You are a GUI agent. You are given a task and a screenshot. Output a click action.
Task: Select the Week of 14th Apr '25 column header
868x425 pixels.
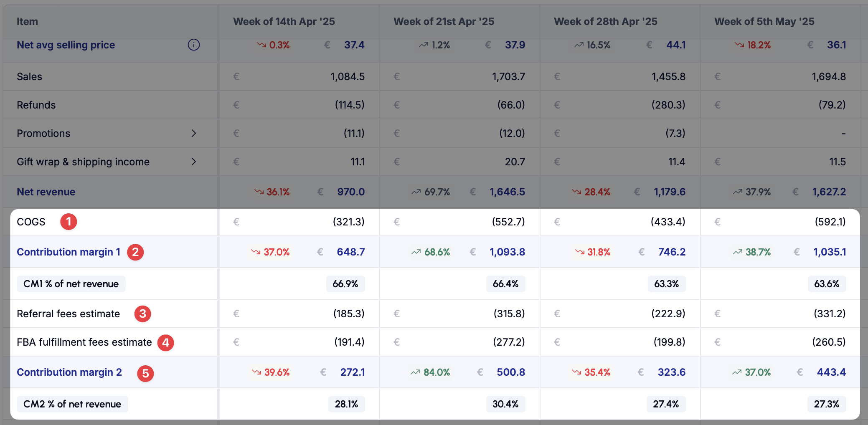point(284,22)
